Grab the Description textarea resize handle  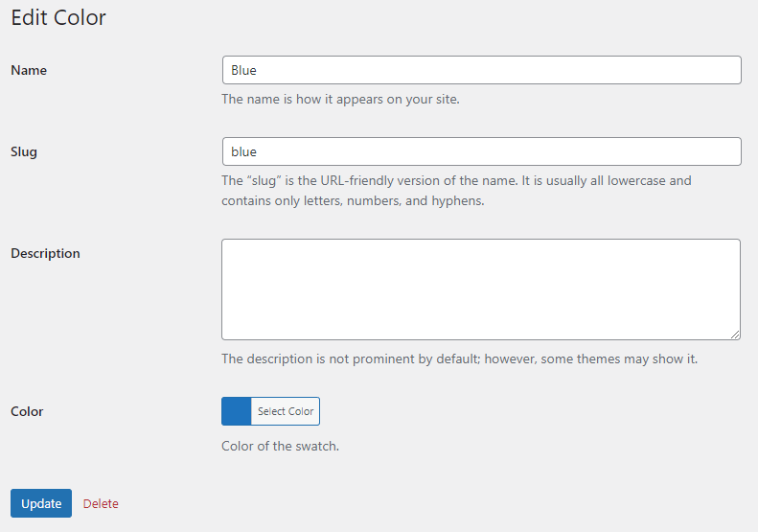coord(735,335)
